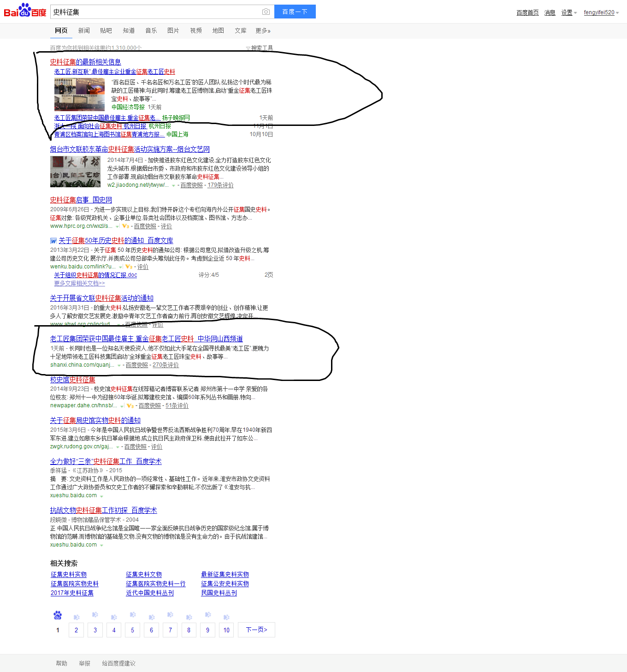The image size is (627, 672).
Task: Switch to the 知道 tab
Action: 129,30
